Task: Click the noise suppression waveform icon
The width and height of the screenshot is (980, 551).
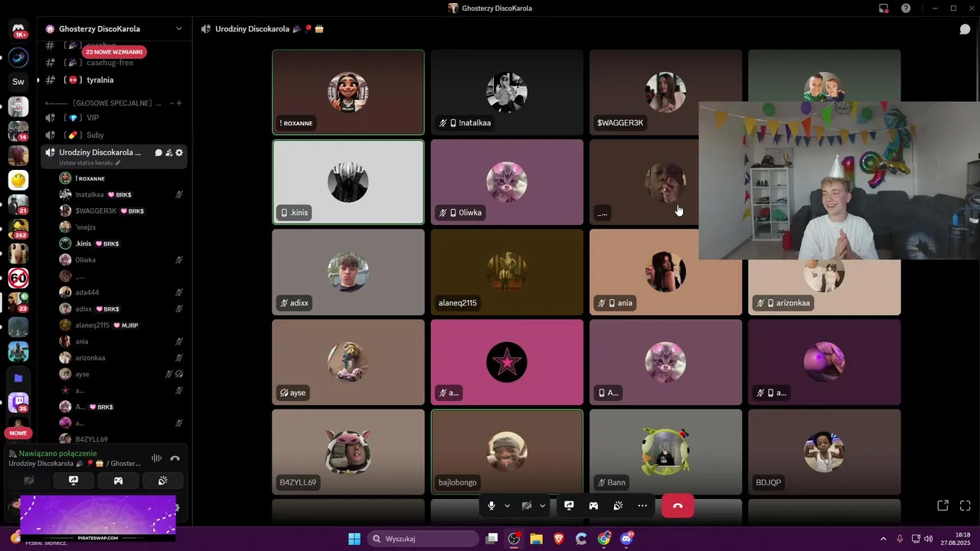Action: click(156, 458)
